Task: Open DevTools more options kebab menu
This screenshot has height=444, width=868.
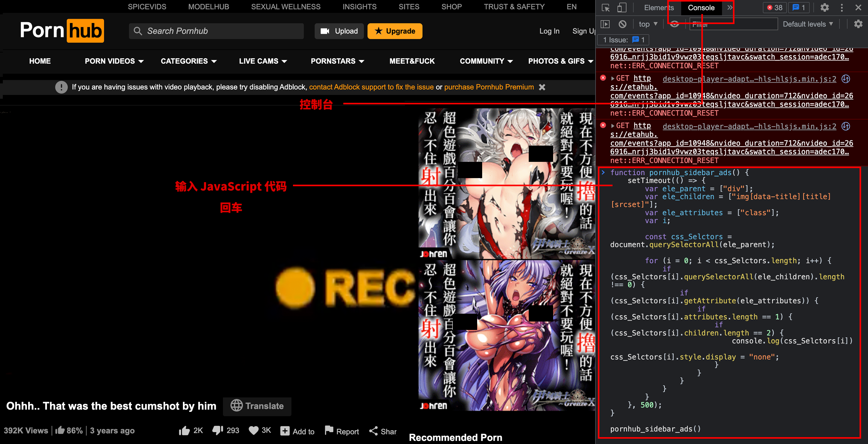Action: pyautogui.click(x=842, y=8)
